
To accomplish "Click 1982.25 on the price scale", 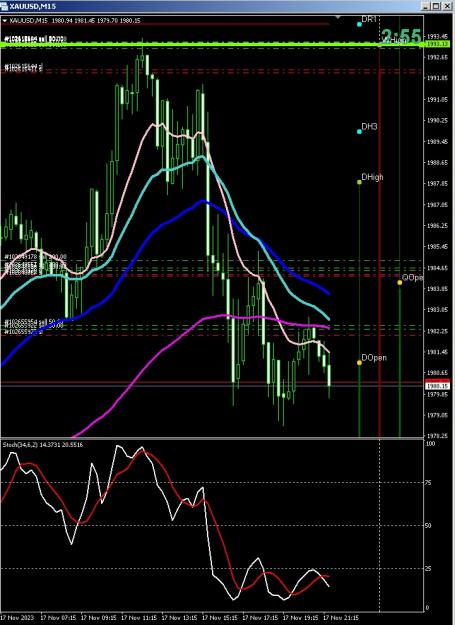I will click(435, 331).
